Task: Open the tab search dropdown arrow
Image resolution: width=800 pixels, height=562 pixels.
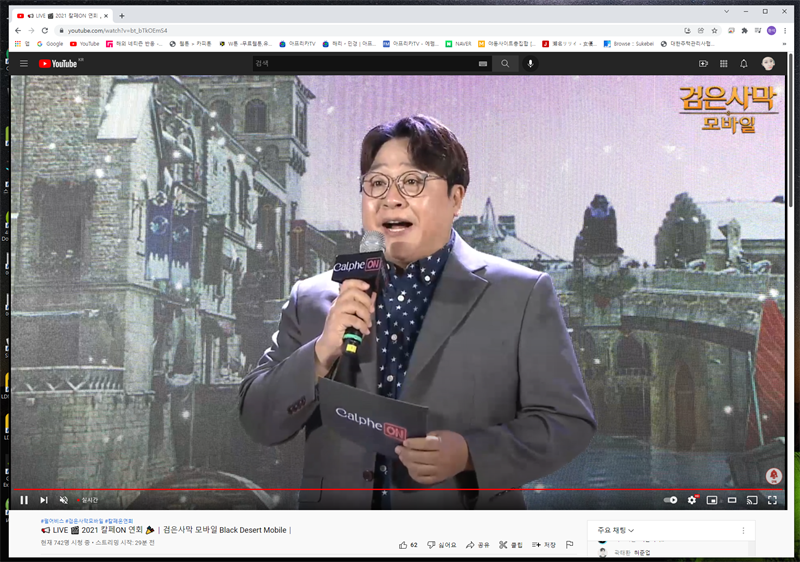Action: click(727, 11)
